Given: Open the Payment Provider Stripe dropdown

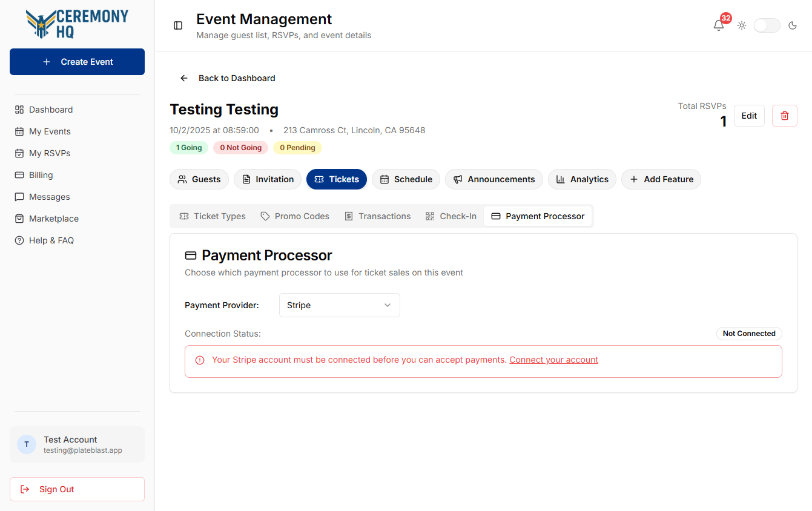Looking at the screenshot, I should click(340, 305).
